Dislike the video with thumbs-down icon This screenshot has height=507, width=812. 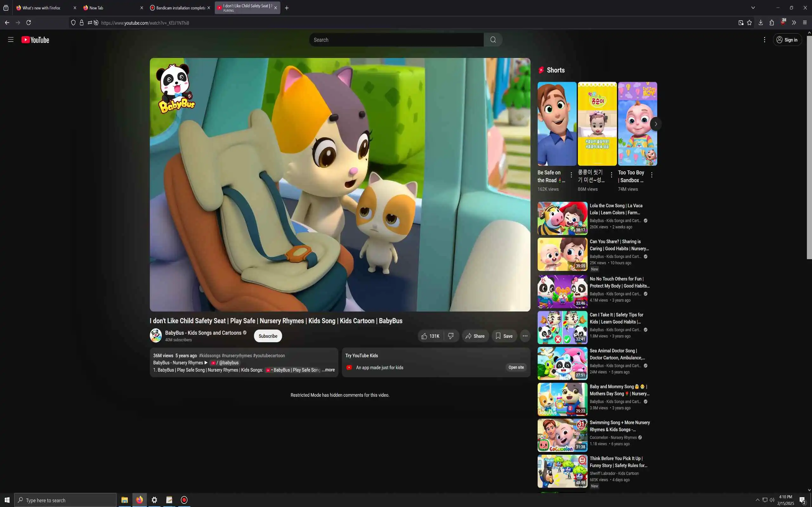(451, 336)
